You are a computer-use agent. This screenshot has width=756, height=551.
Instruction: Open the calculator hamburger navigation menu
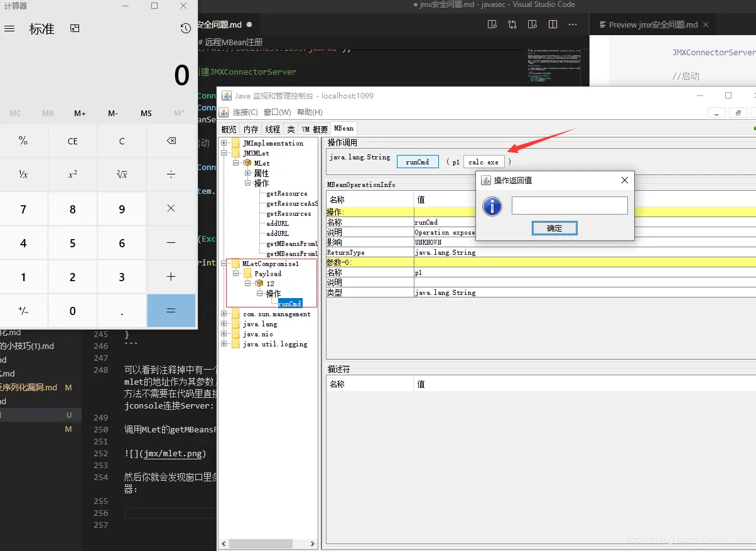[9, 29]
